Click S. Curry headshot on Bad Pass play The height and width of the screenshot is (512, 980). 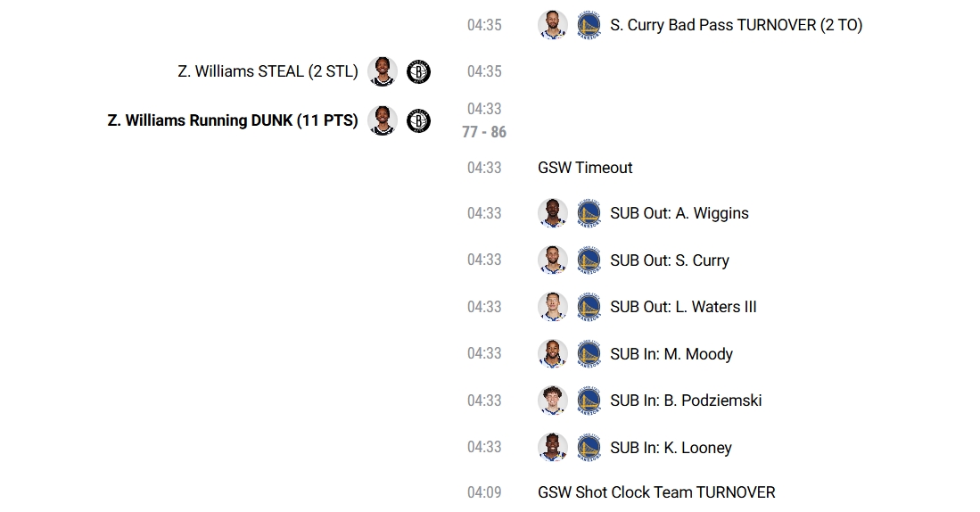click(x=553, y=25)
